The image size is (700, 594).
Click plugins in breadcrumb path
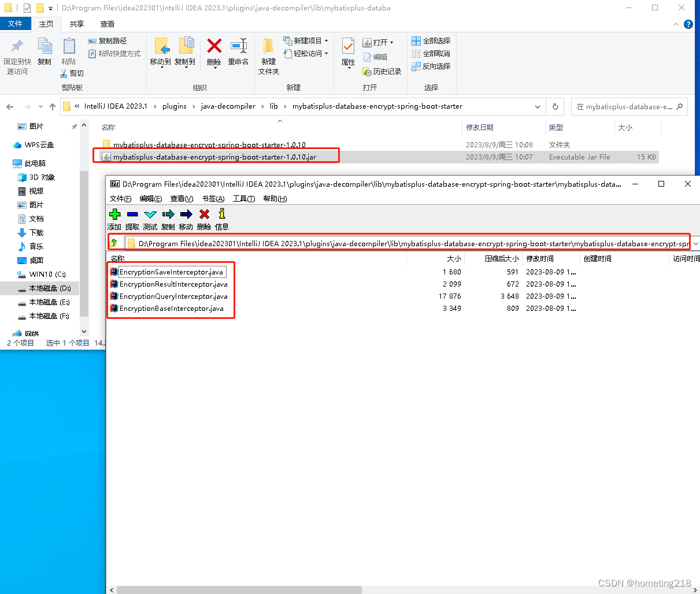(x=175, y=106)
